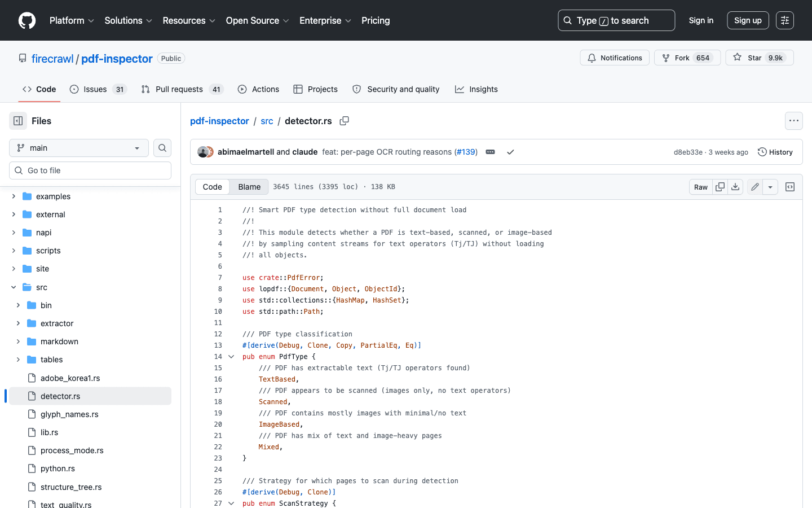812x508 pixels.
Task: Open pull request #139 link
Action: (x=466, y=152)
